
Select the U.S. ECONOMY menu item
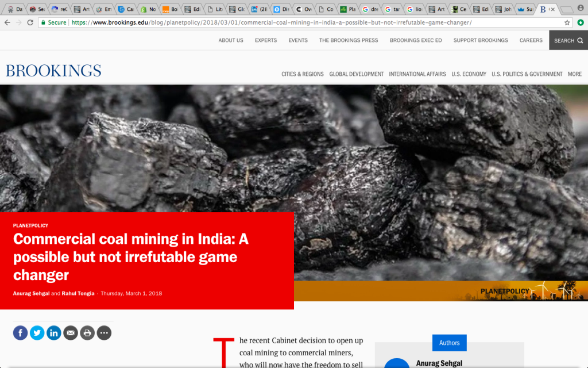pos(469,74)
